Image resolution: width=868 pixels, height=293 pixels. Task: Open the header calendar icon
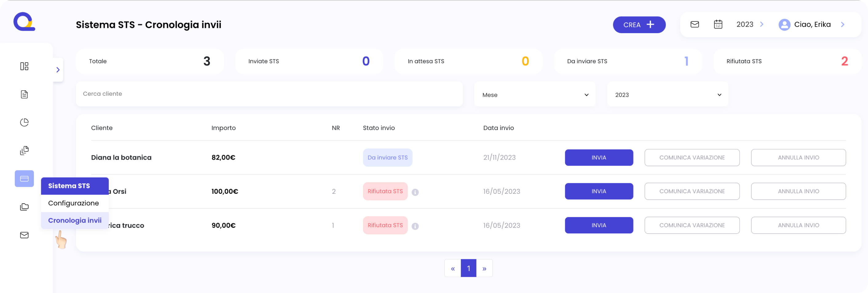click(718, 24)
